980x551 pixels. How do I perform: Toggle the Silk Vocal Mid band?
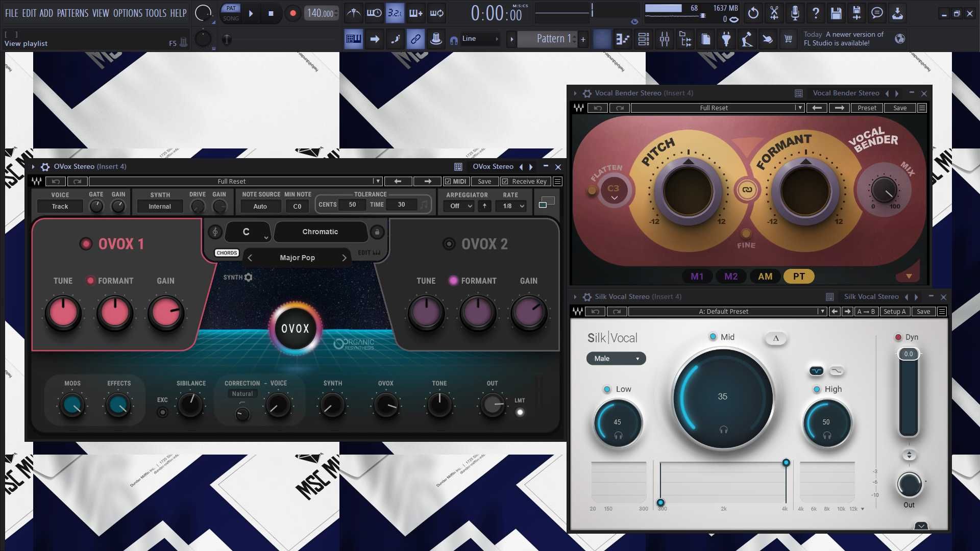713,337
